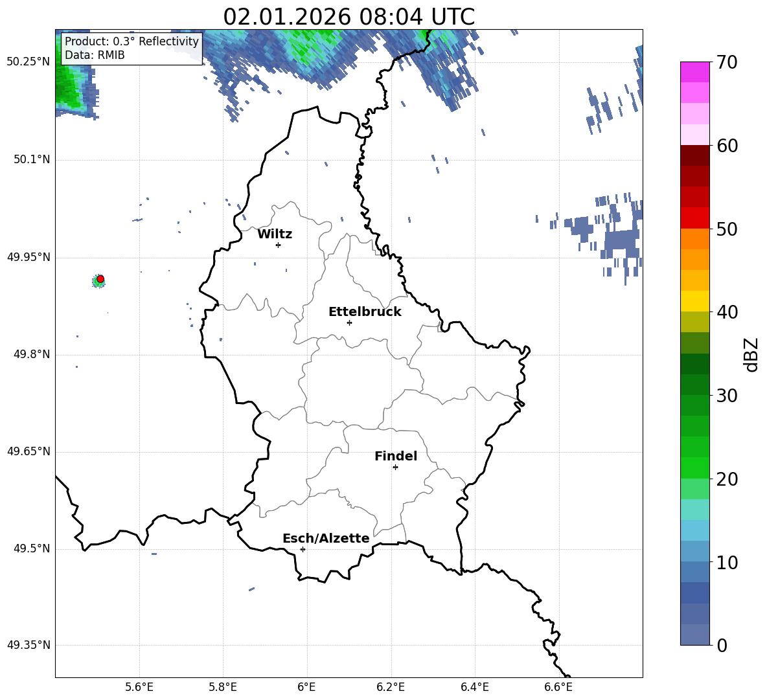Screen dimensions: 767x700
Task: Pick the magenta swatch just below 70 dBZ
Action: point(694,72)
